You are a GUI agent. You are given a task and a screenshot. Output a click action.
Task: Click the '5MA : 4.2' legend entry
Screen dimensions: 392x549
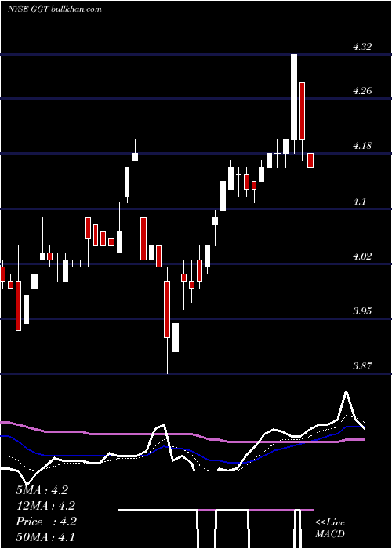click(42, 490)
